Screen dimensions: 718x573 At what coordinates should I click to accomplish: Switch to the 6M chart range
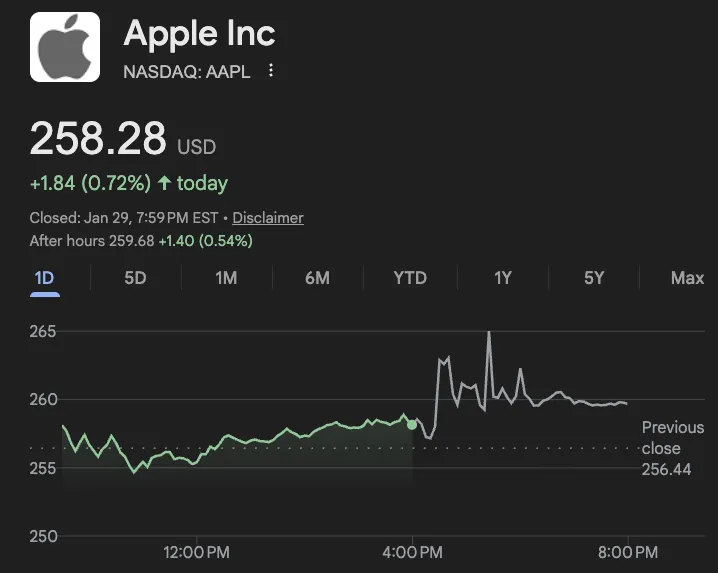(x=317, y=278)
